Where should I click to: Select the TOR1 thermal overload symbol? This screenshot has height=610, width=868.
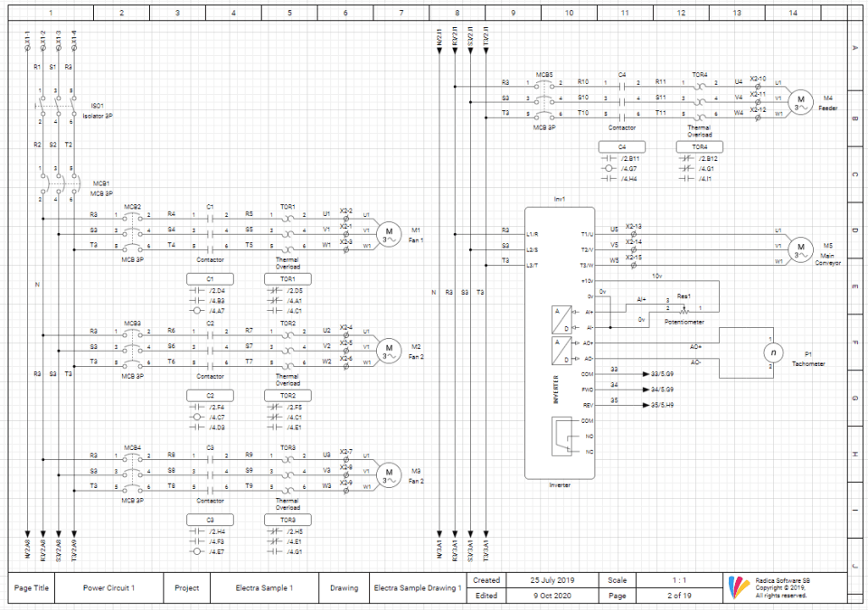coord(288,234)
